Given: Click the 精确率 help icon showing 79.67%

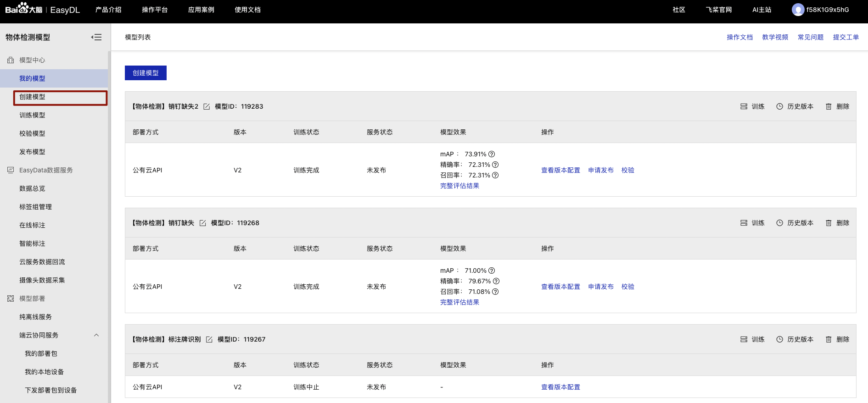Looking at the screenshot, I should (496, 281).
